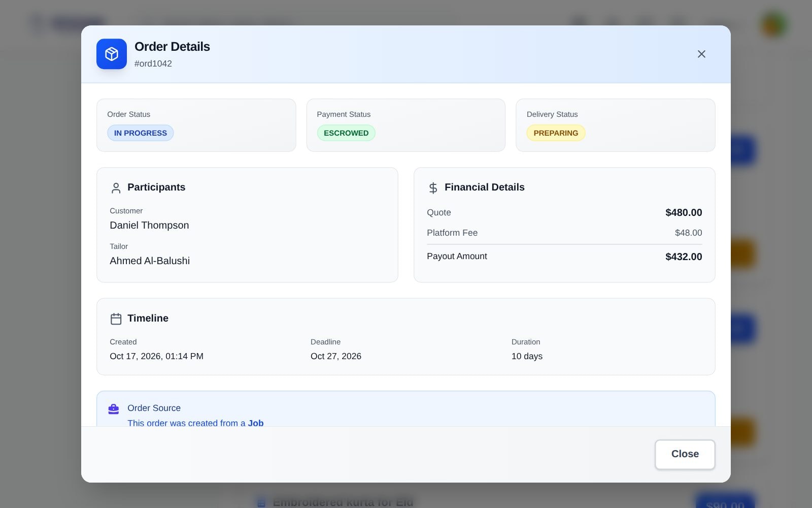
Task: Click the Close button in footer
Action: (685, 454)
